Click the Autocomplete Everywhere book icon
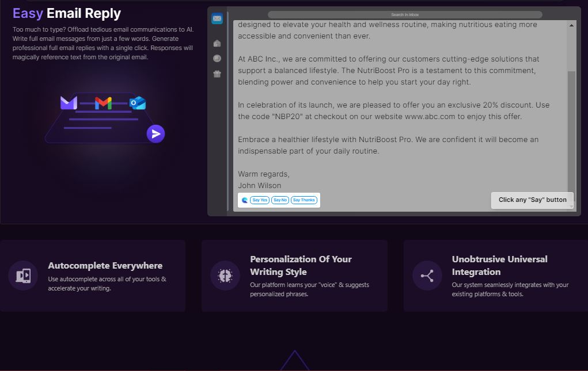This screenshot has height=371, width=588. coord(23,276)
